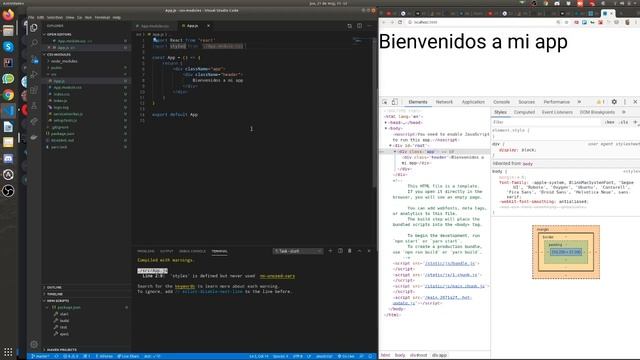The image size is (640, 360).
Task: Maximize terminal panel with up chevron
Action: (360, 251)
